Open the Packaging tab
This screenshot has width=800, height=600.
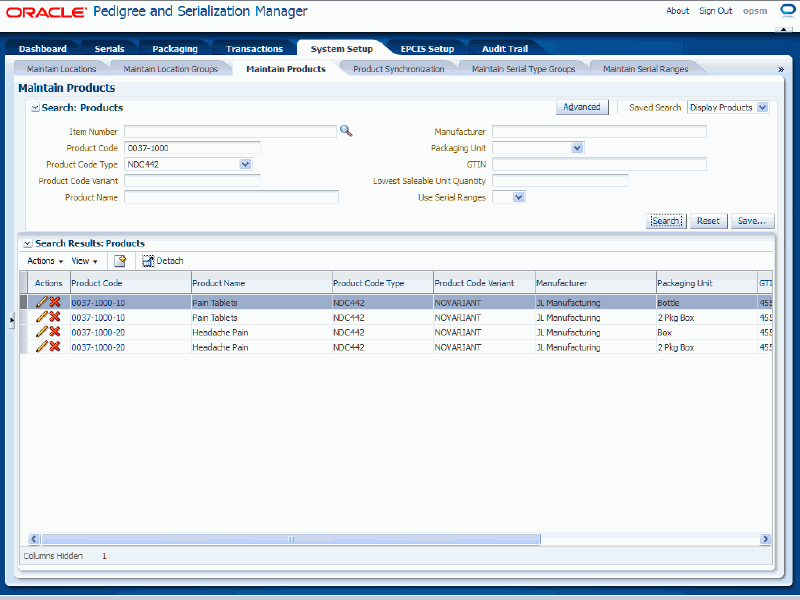[175, 48]
